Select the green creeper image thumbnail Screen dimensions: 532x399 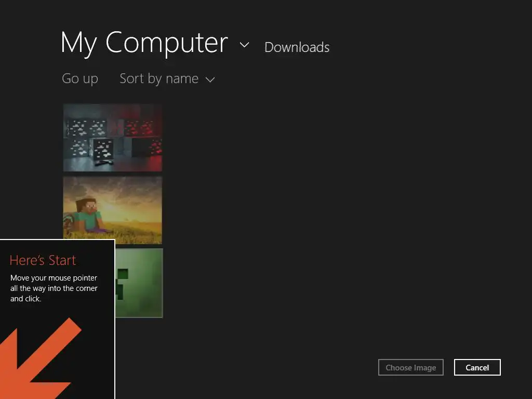tap(139, 283)
